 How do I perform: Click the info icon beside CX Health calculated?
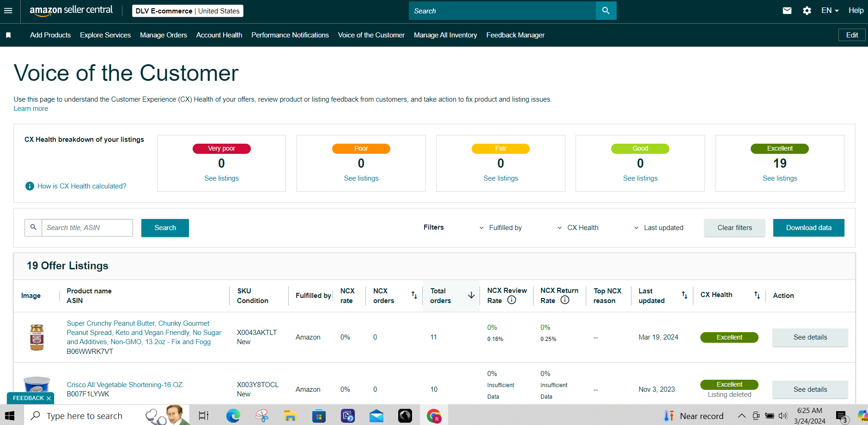30,186
